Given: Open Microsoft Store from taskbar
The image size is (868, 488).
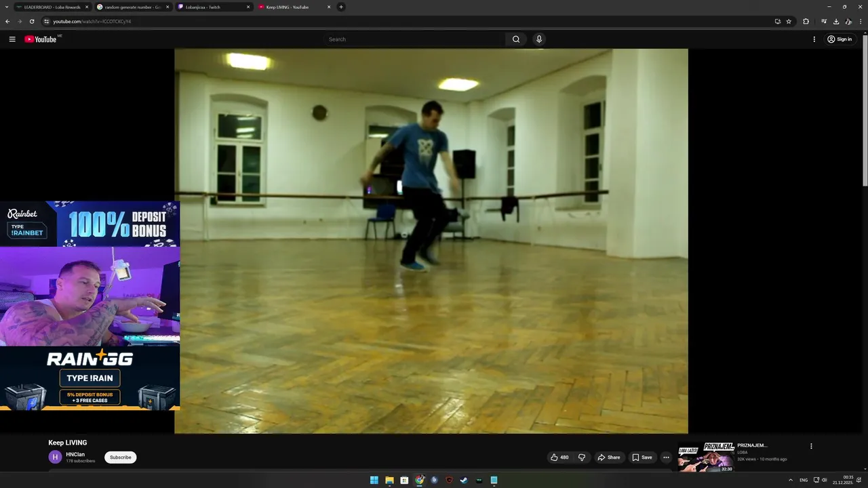Looking at the screenshot, I should (x=404, y=480).
